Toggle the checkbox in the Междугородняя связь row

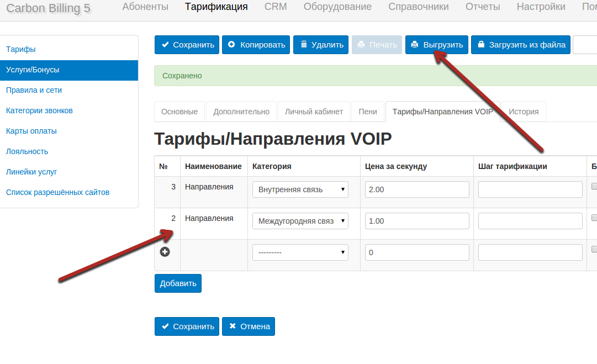coord(594,218)
